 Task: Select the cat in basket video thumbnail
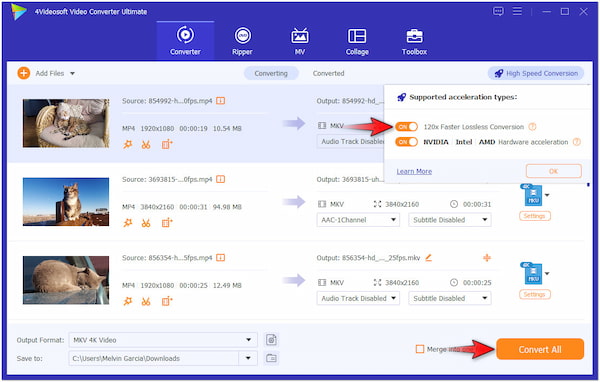click(66, 123)
